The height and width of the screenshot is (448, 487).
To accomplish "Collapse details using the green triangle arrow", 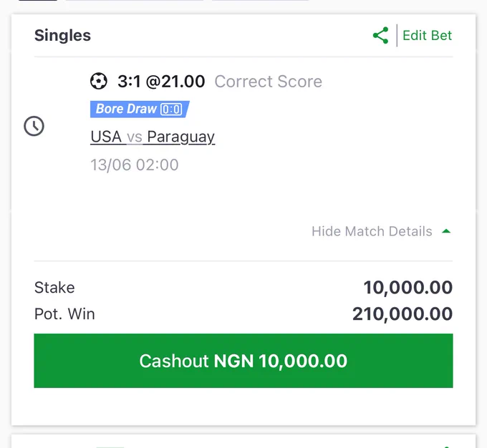I will click(x=446, y=231).
